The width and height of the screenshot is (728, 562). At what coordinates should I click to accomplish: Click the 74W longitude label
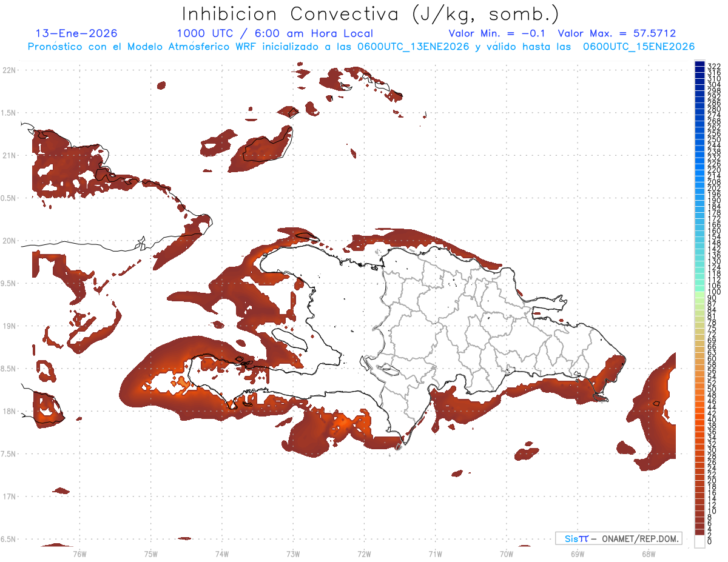tap(222, 554)
